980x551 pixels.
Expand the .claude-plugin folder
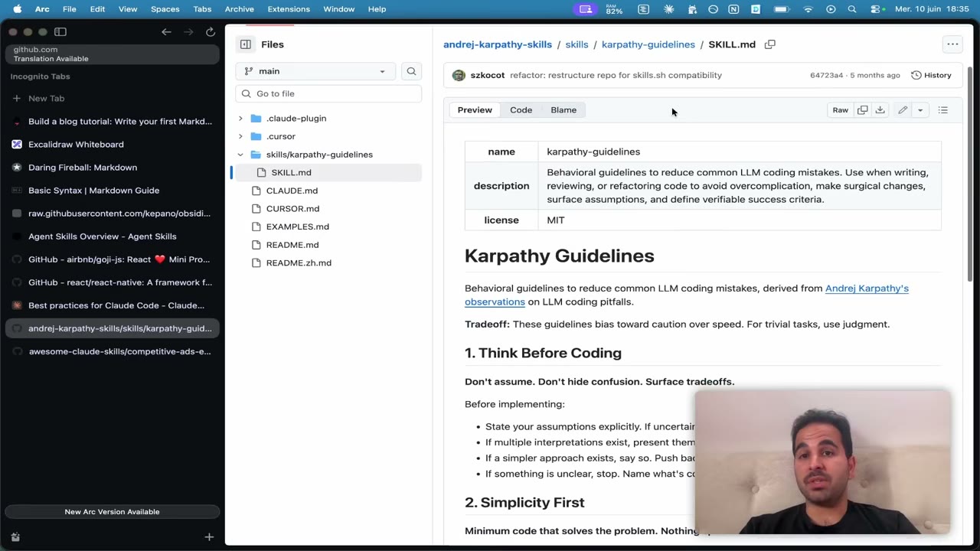[x=240, y=119]
